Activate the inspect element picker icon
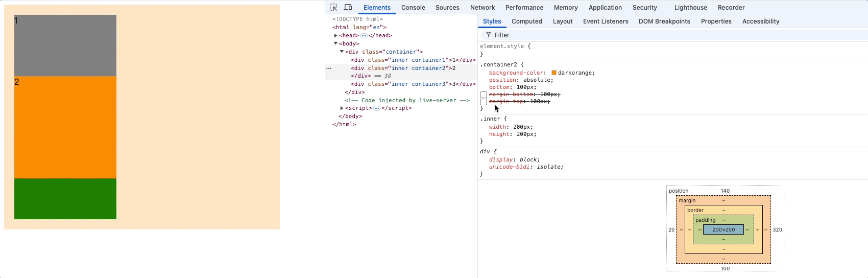Screen dimensions: 868x278 click(x=333, y=7)
